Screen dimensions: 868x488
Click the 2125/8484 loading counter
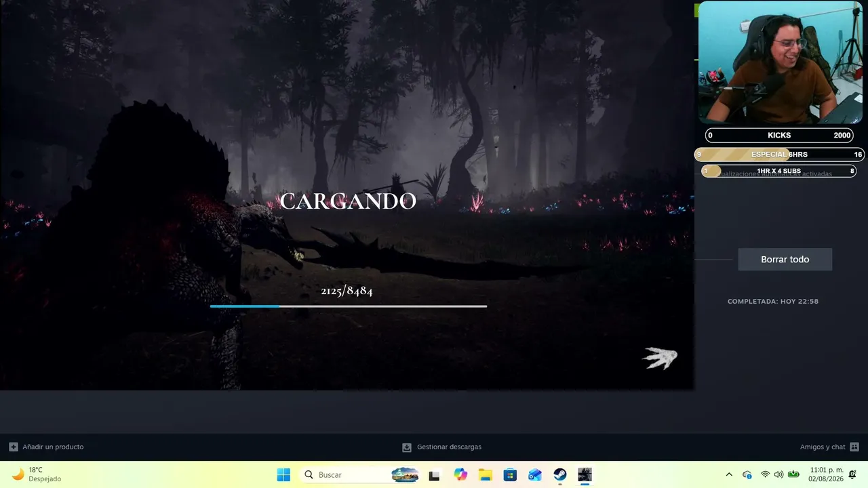click(x=347, y=291)
